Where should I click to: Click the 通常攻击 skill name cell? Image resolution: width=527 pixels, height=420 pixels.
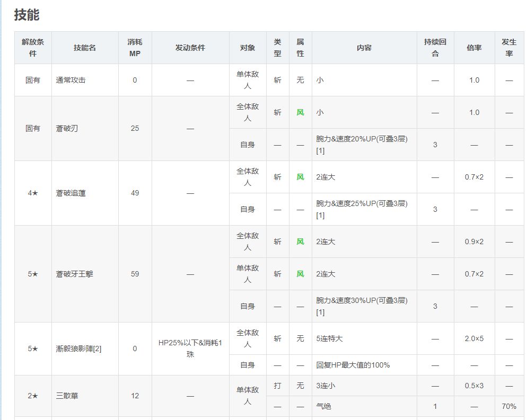coord(71,80)
